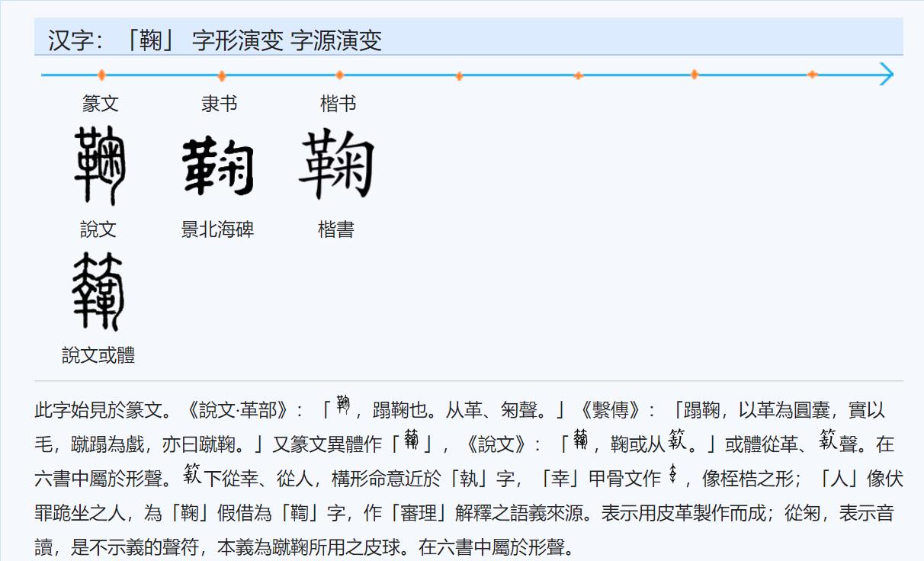Click the 隶书 stage label
Viewport: 924px width, 561px height.
(222, 104)
